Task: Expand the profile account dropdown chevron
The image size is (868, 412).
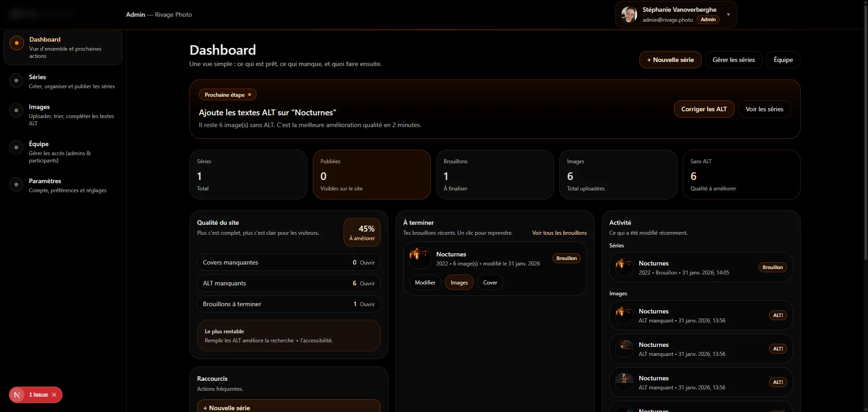Action: (728, 14)
